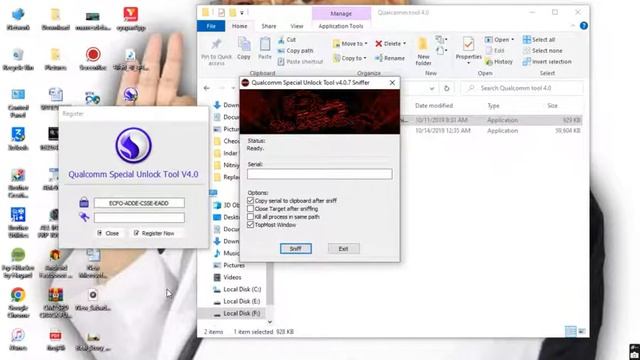The image size is (640, 360).
Task: Switch to the Home ribbon tab
Action: [240, 26]
